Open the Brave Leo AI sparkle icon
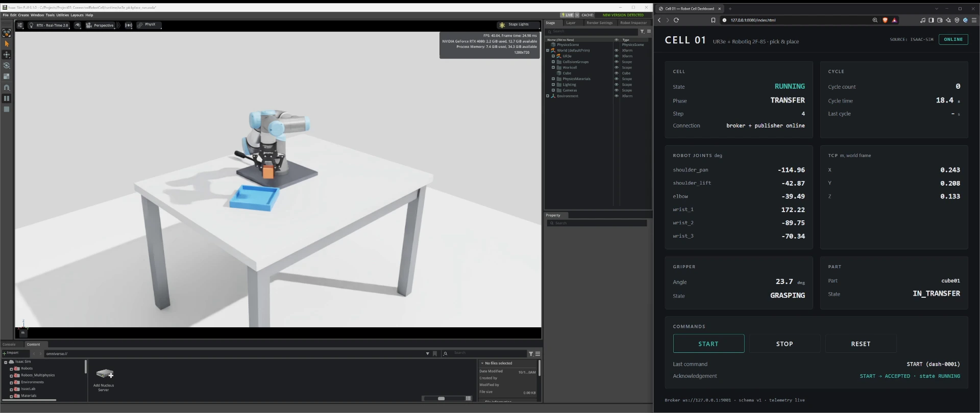980x413 pixels. click(948, 20)
